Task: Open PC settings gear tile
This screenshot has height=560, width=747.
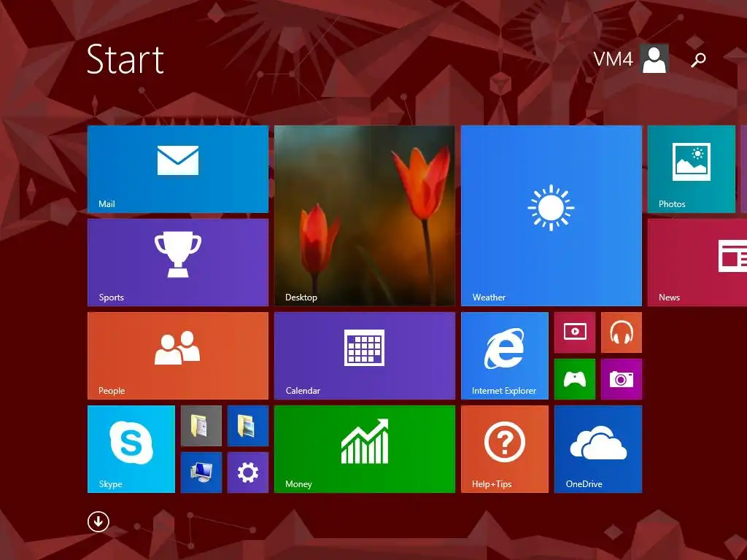Action: [248, 472]
